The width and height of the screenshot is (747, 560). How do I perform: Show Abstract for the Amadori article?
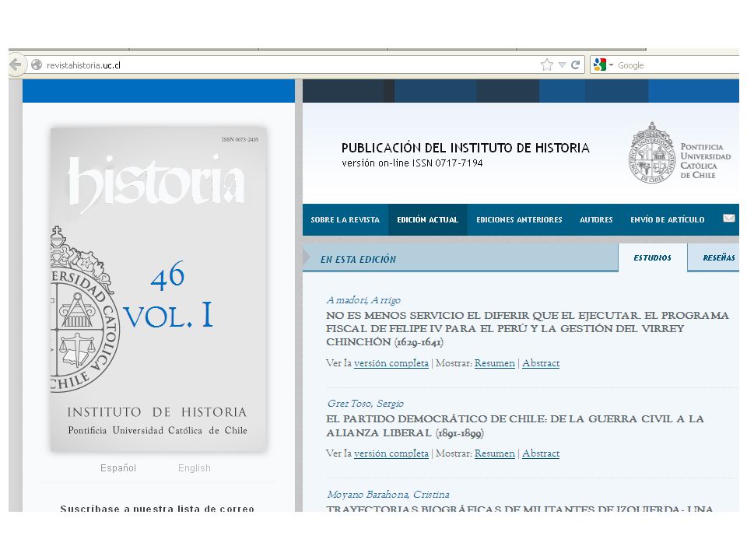click(541, 363)
